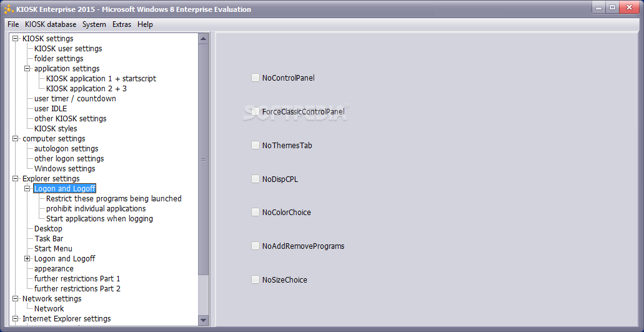Screen dimensions: 644x332
Task: Check the NoThemesTab option
Action: click(255, 145)
